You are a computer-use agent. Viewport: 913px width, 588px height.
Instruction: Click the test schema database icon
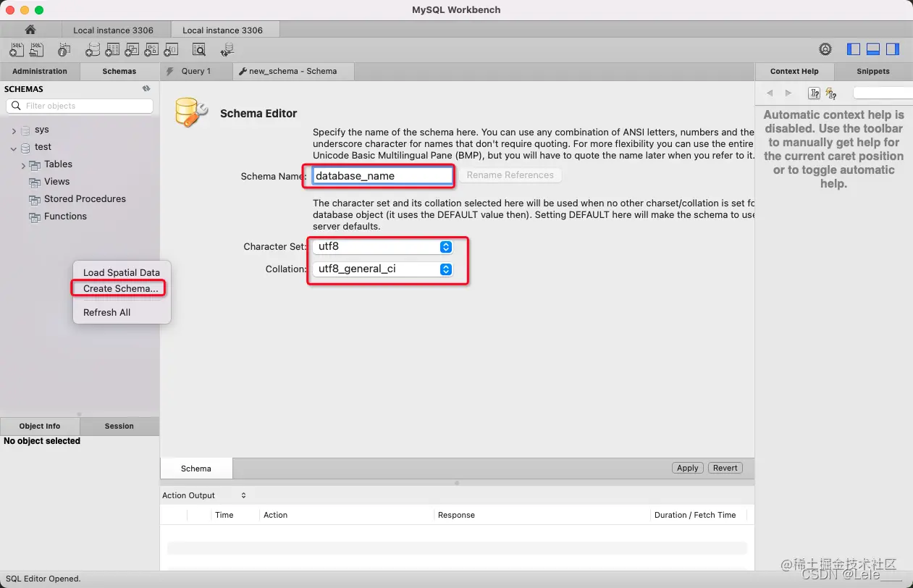(x=26, y=148)
